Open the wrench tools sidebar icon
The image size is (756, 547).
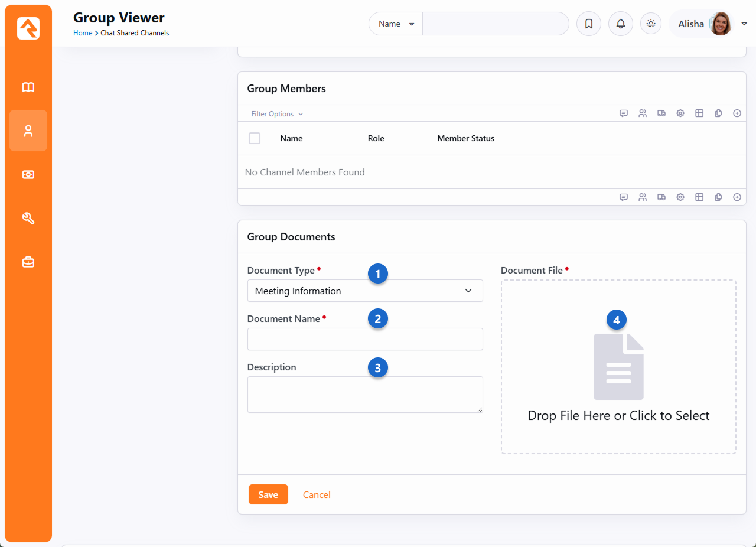click(28, 219)
